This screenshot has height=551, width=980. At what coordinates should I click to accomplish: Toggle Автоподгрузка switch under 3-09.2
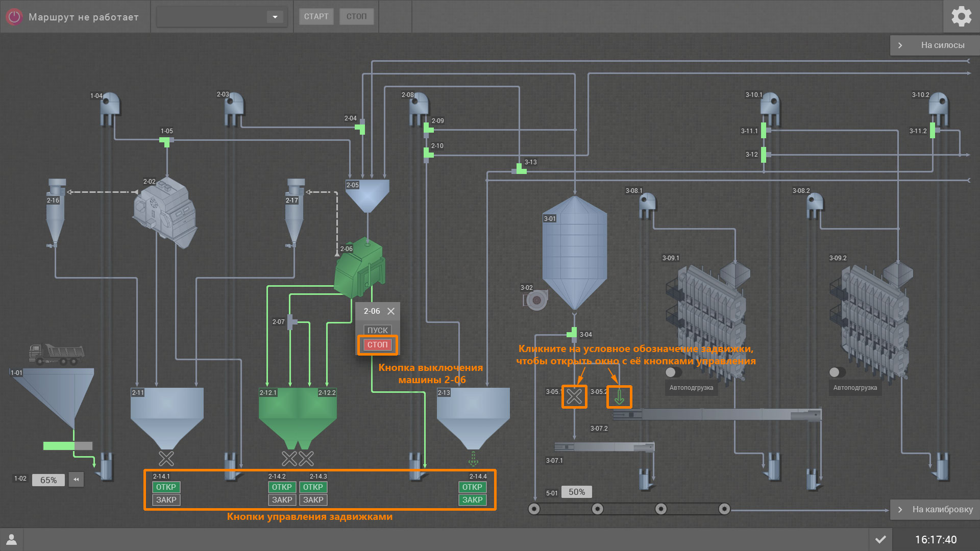[837, 372]
